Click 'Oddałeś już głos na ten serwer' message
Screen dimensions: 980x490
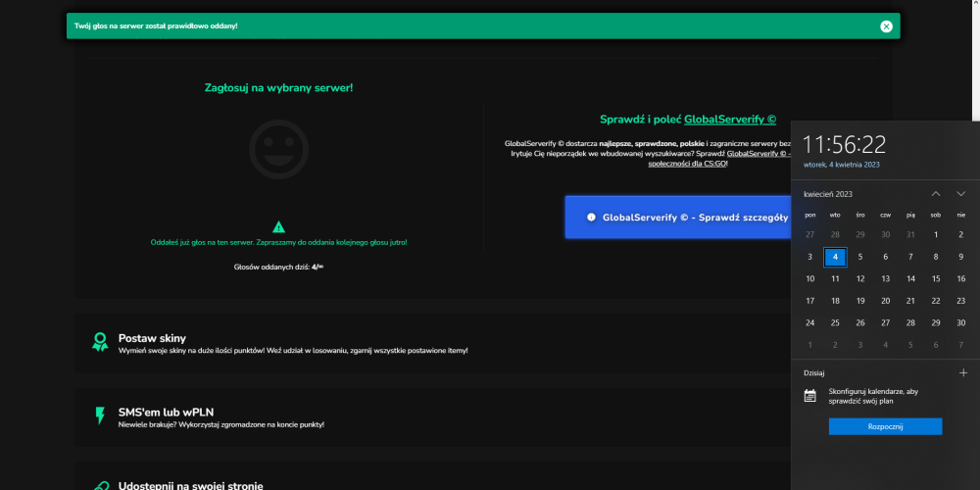tap(278, 242)
